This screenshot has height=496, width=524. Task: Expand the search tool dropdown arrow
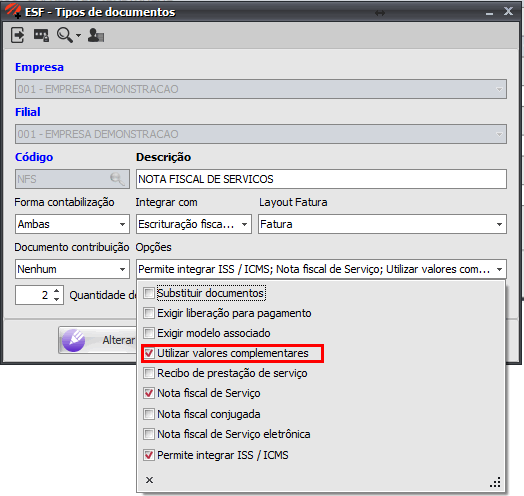pyautogui.click(x=78, y=35)
